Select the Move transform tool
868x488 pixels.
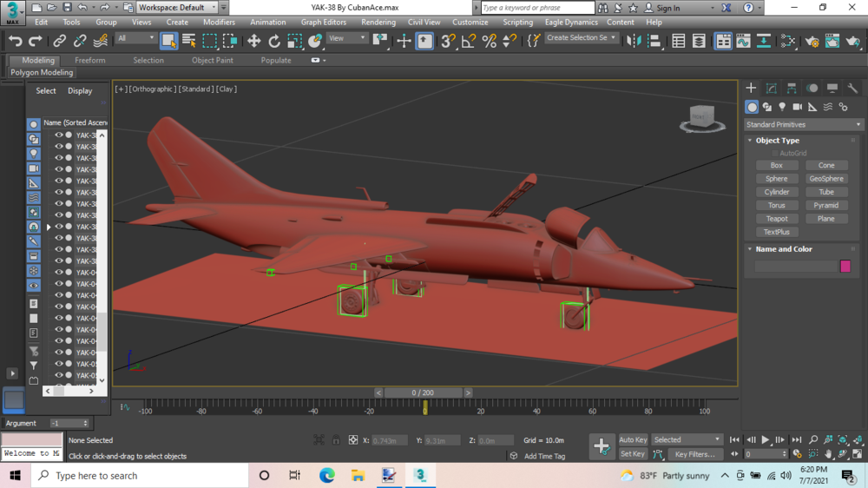(x=253, y=41)
